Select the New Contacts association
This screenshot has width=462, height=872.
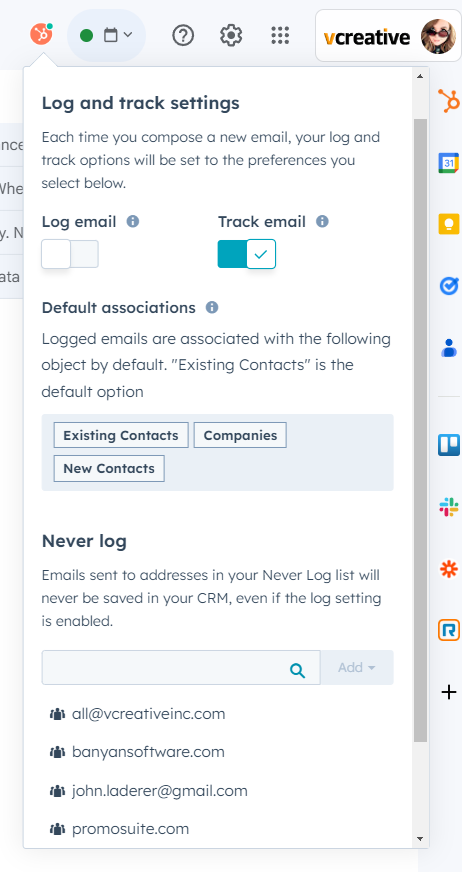click(109, 468)
